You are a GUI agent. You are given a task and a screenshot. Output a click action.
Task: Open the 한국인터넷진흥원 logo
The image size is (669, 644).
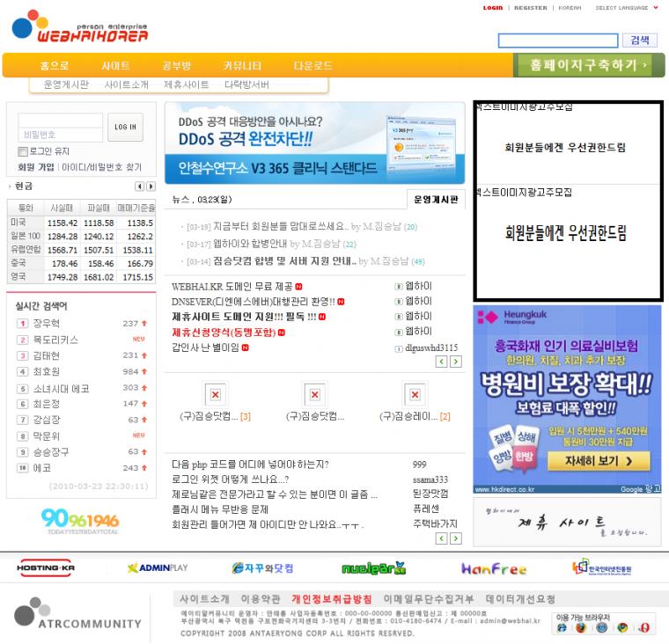(x=601, y=567)
